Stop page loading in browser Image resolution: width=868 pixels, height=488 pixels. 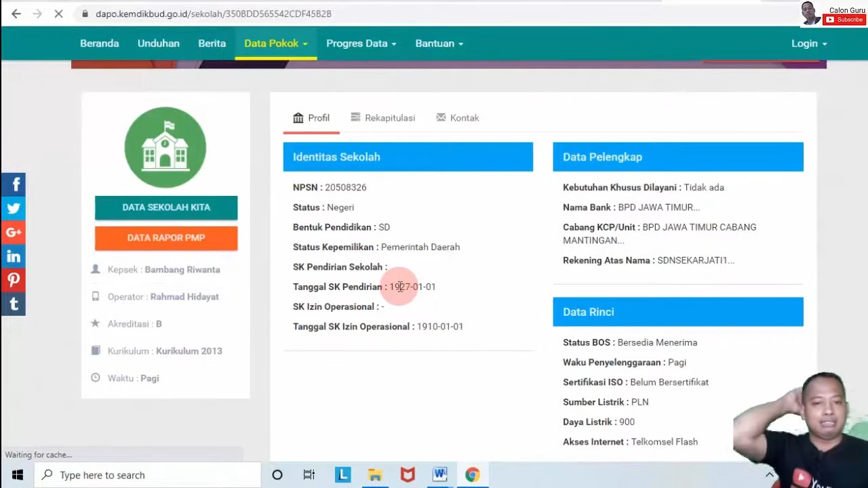[58, 14]
